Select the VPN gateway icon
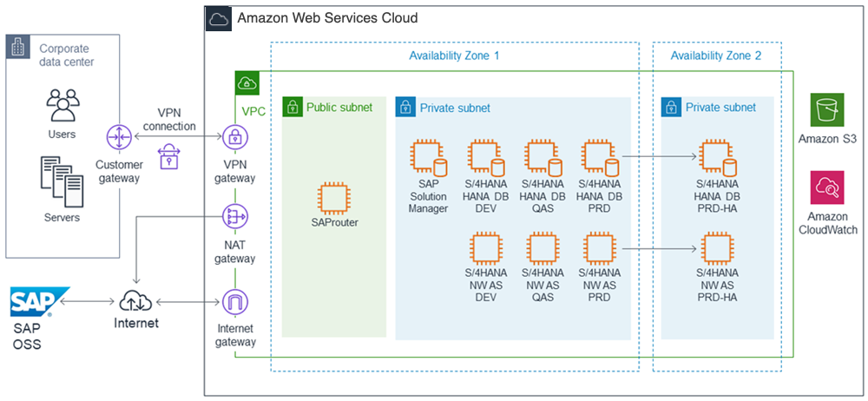868x401 pixels. [x=235, y=137]
